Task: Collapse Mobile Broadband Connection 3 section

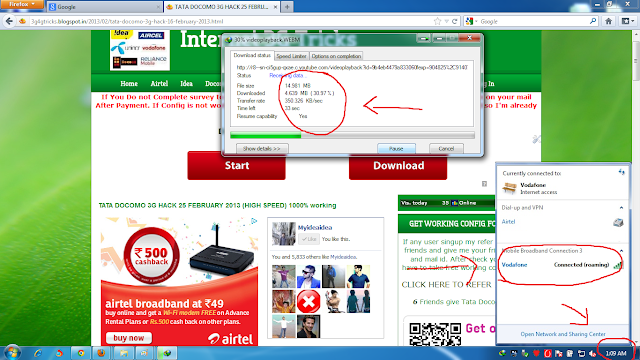Action: click(x=621, y=251)
